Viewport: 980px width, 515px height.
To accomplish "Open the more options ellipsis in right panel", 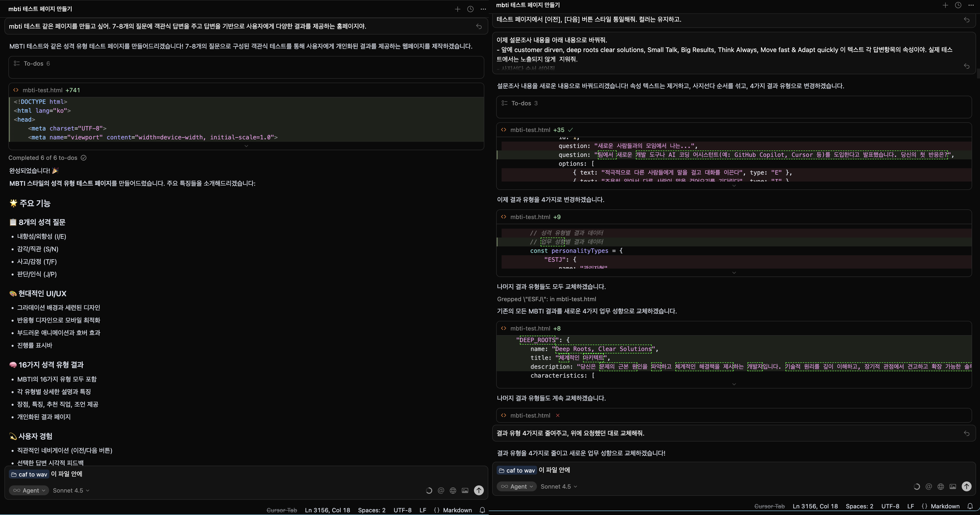I will click(x=971, y=5).
